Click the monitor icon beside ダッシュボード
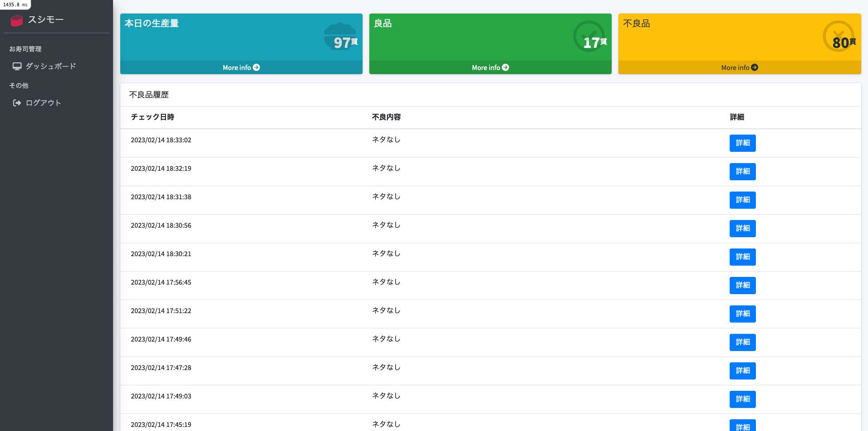Image resolution: width=868 pixels, height=431 pixels. coord(17,66)
